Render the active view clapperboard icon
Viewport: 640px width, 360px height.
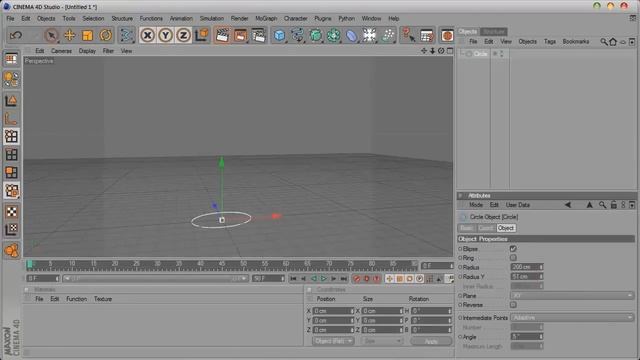(x=222, y=36)
